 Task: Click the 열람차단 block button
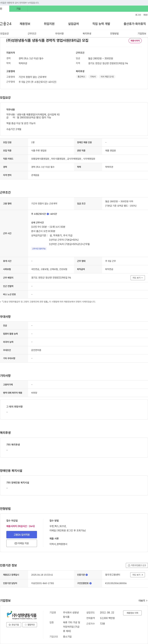[30, 625]
